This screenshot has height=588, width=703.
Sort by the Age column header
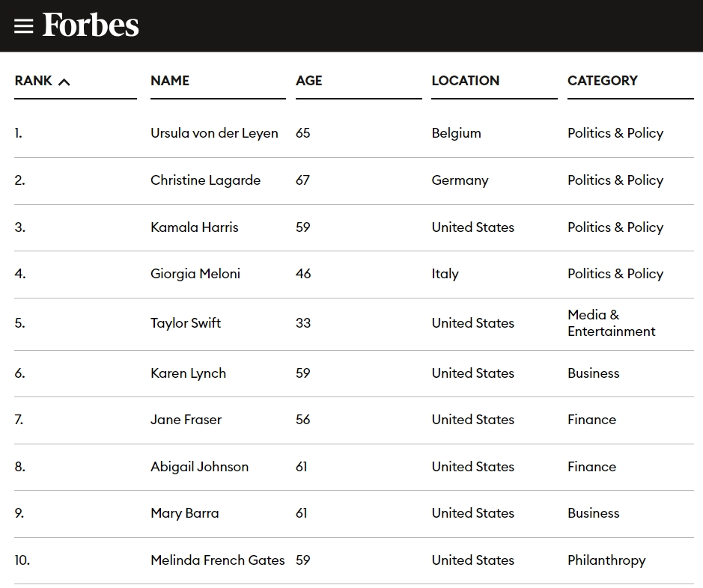309,81
